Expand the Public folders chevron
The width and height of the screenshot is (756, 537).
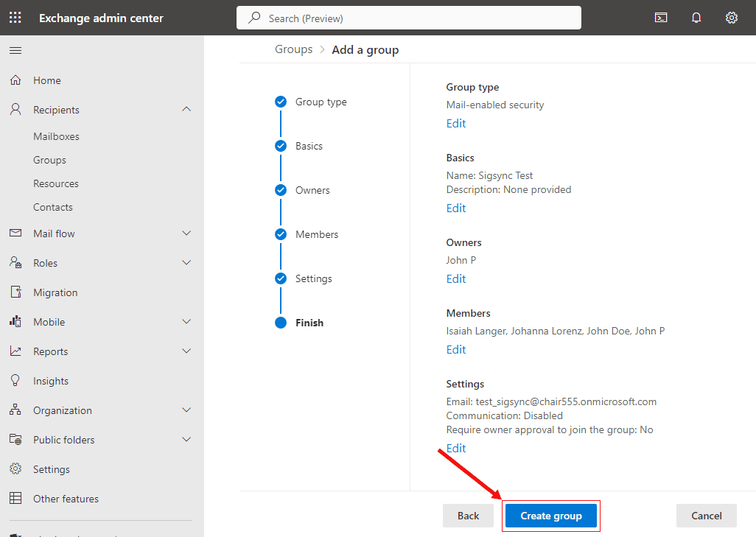(186, 440)
